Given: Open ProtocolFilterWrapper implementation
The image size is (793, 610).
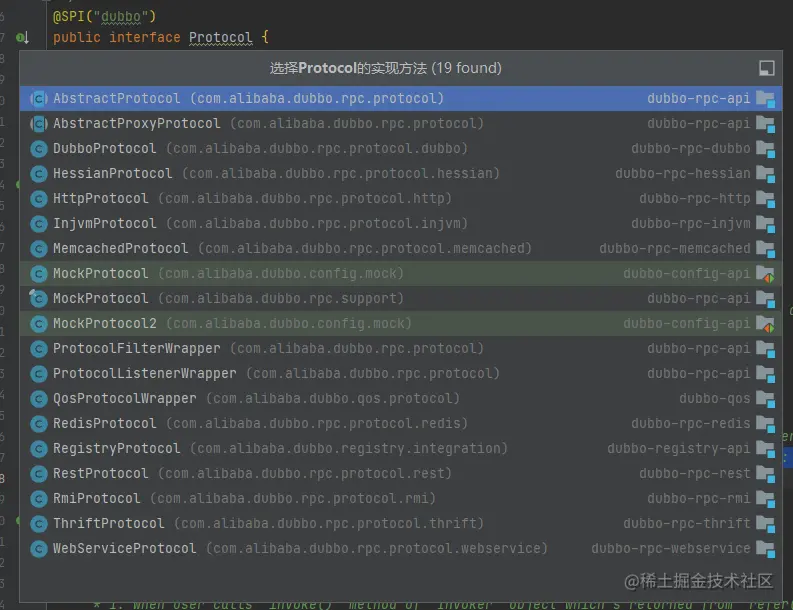Looking at the screenshot, I should [401, 348].
